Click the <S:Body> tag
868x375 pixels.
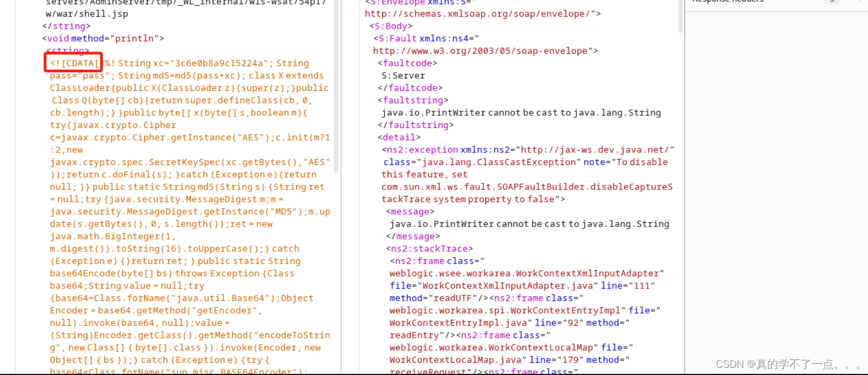coord(390,26)
